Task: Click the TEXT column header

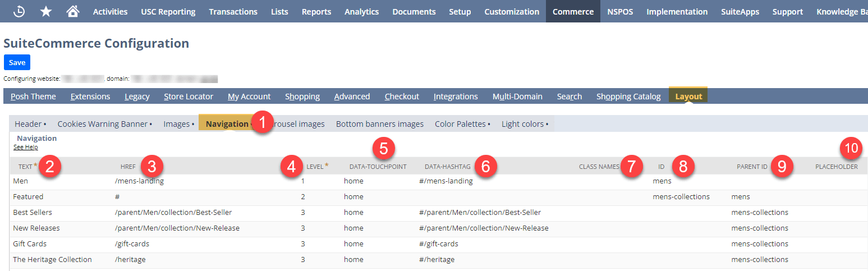Action: (x=25, y=167)
